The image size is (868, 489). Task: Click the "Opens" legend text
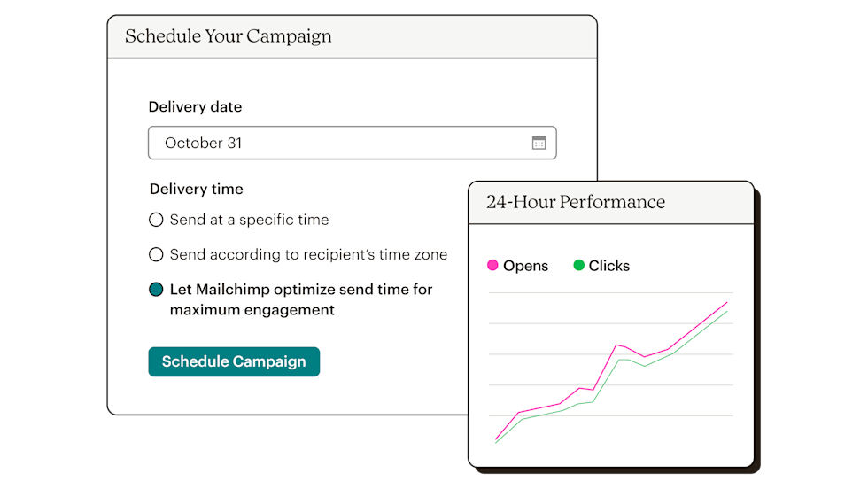tap(525, 266)
